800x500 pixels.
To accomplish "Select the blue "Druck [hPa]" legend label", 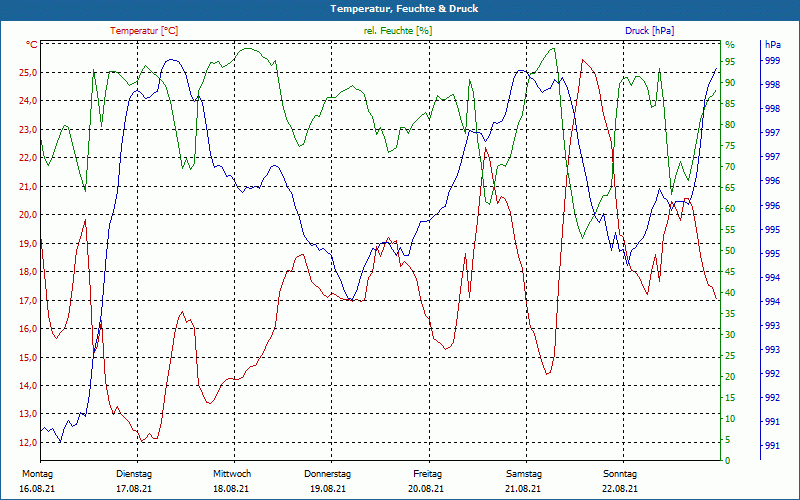I will pyautogui.click(x=649, y=31).
